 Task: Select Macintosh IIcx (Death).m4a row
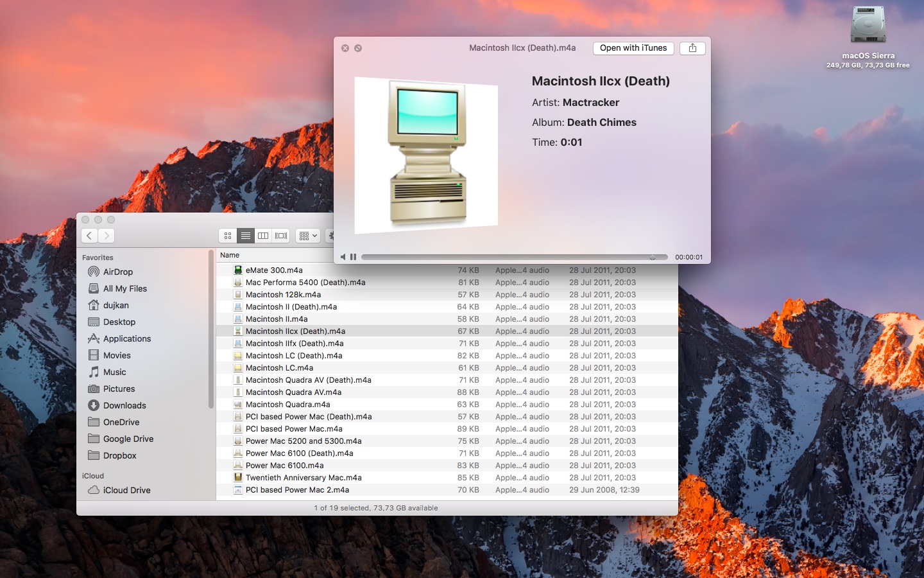(x=447, y=331)
